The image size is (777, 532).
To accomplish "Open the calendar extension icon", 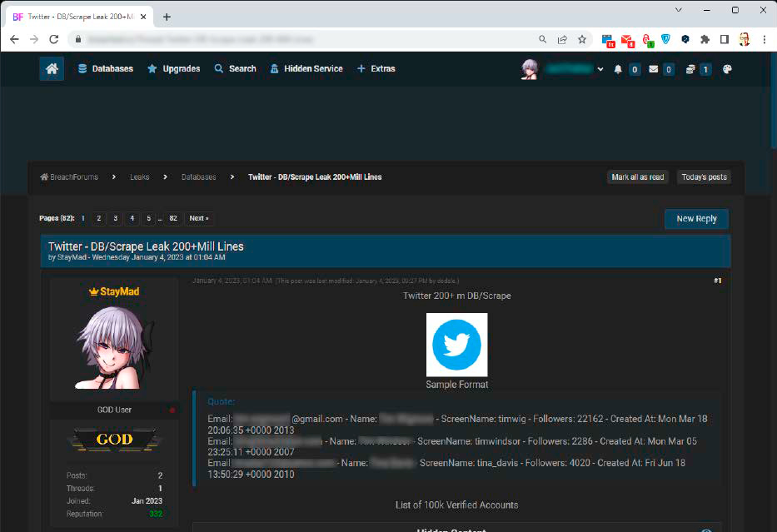I will click(608, 40).
